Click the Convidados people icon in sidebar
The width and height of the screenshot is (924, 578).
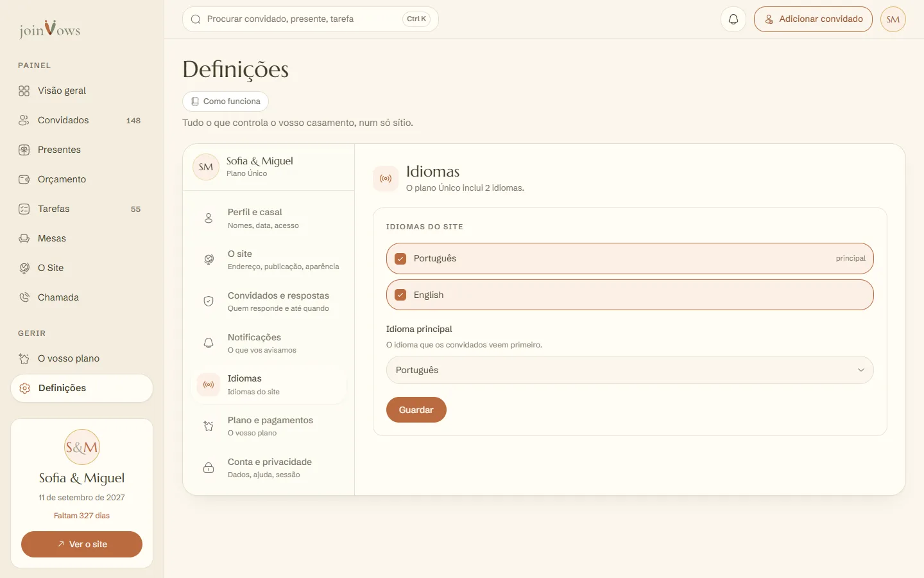click(24, 121)
